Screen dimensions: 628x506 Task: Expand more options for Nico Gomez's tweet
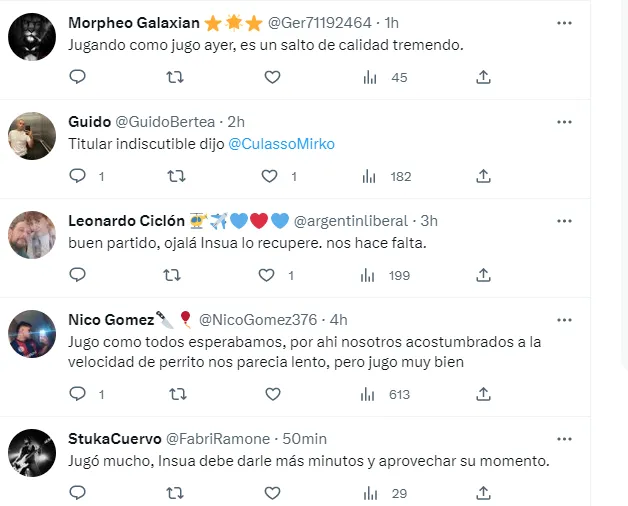[565, 320]
